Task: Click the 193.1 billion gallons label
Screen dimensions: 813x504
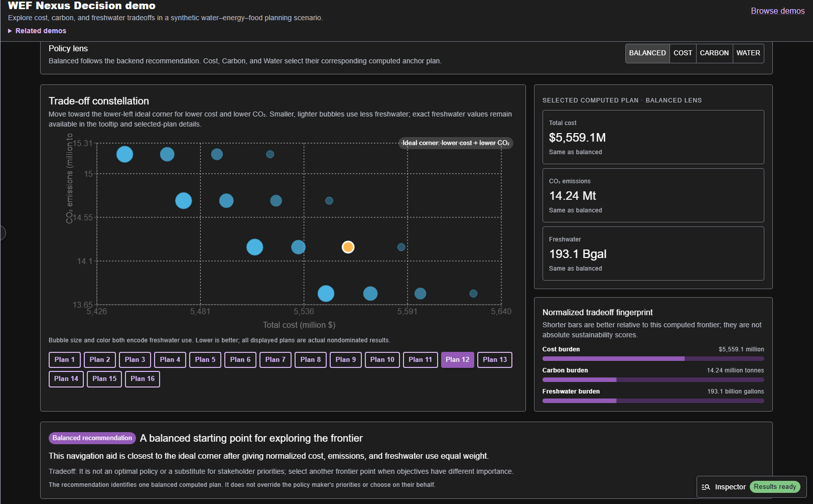Action: click(x=735, y=391)
